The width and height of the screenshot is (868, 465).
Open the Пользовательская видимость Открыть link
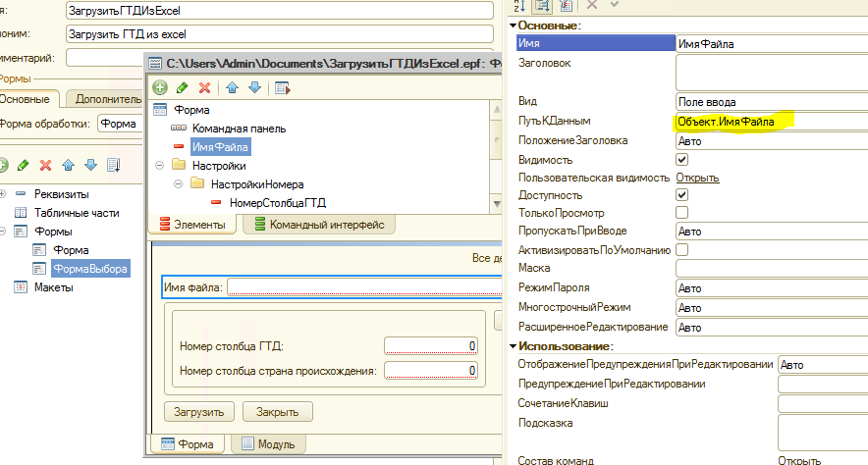[697, 178]
